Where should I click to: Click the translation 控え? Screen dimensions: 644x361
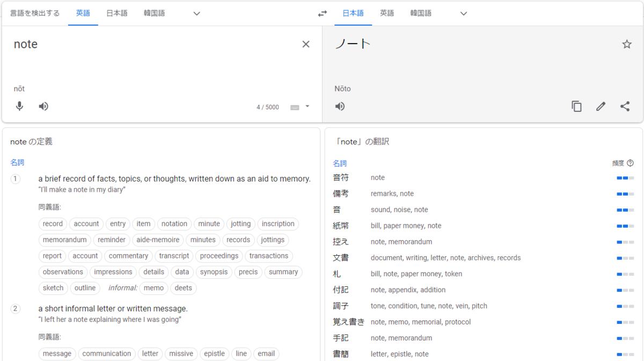pyautogui.click(x=341, y=242)
